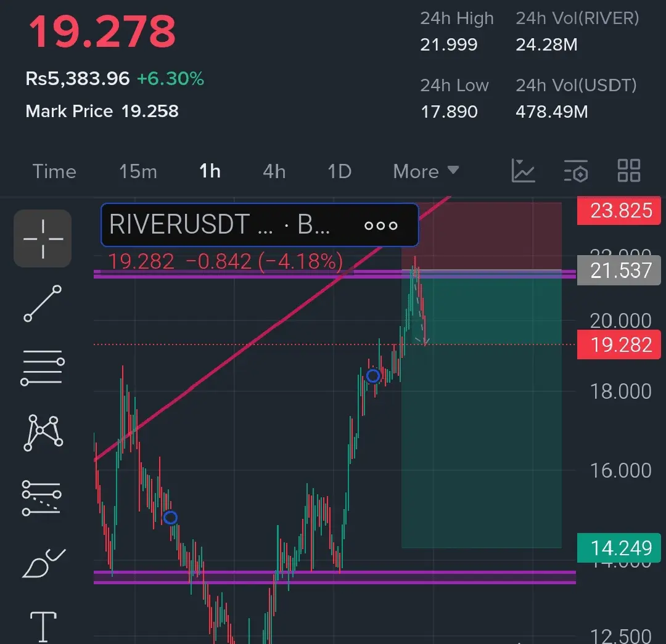Select the lower purple support line
This screenshot has height=644, width=666.
tap(335, 577)
